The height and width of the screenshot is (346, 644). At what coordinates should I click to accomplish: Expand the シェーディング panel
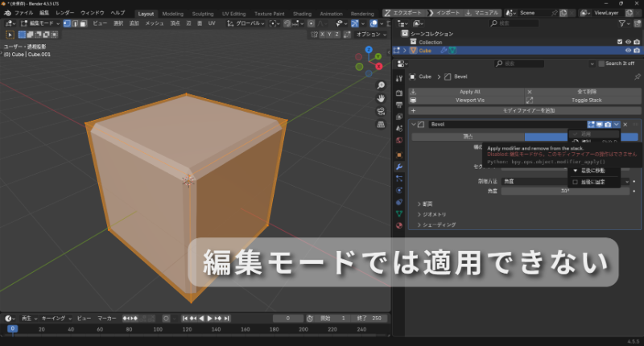point(436,225)
